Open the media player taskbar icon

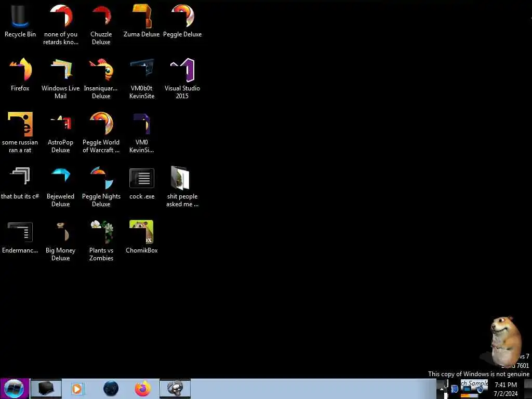pyautogui.click(x=77, y=389)
